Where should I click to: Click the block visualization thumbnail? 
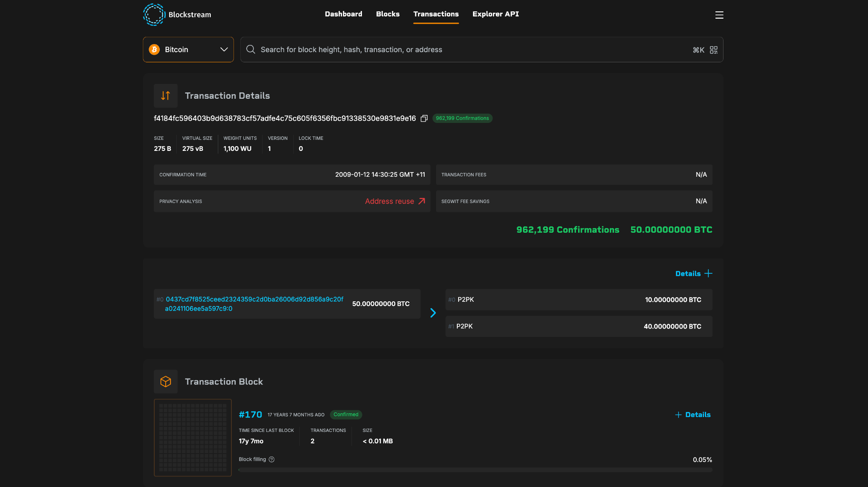[193, 437]
